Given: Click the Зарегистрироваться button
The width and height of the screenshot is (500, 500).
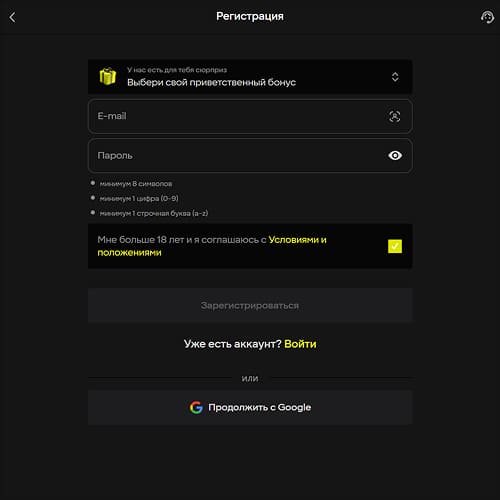Looking at the screenshot, I should [250, 305].
